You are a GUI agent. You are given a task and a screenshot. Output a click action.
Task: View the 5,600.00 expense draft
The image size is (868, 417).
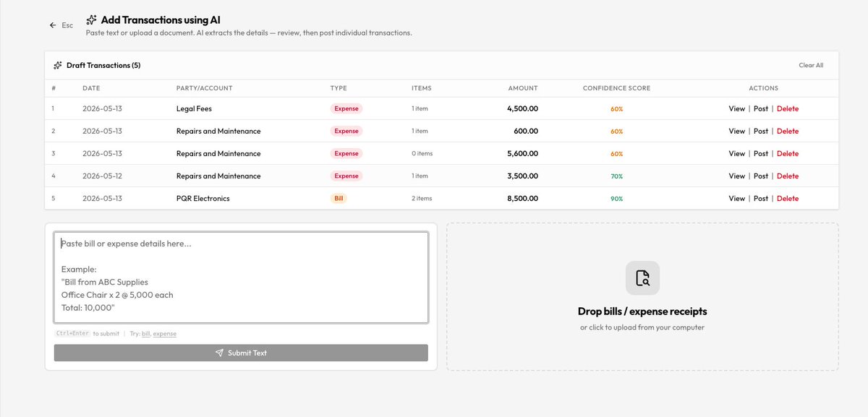(x=736, y=153)
